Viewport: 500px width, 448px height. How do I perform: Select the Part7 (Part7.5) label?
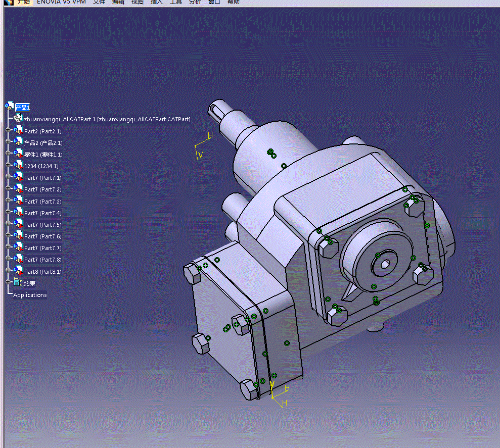43,225
